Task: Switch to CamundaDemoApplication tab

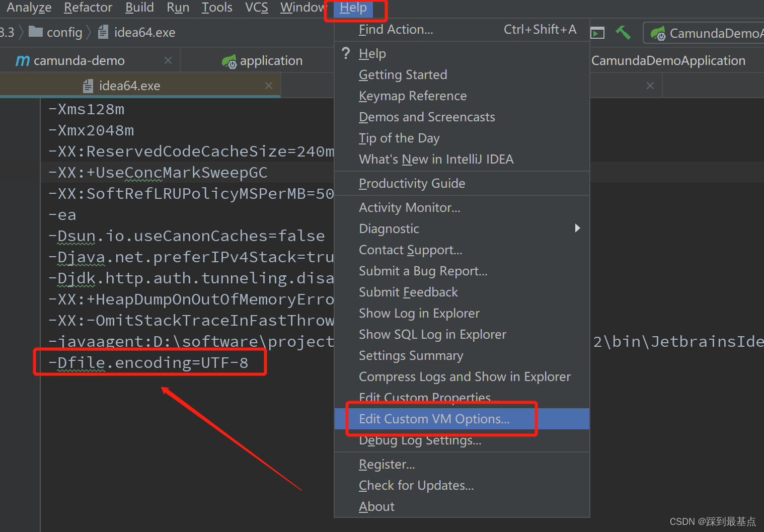Action: (668, 60)
